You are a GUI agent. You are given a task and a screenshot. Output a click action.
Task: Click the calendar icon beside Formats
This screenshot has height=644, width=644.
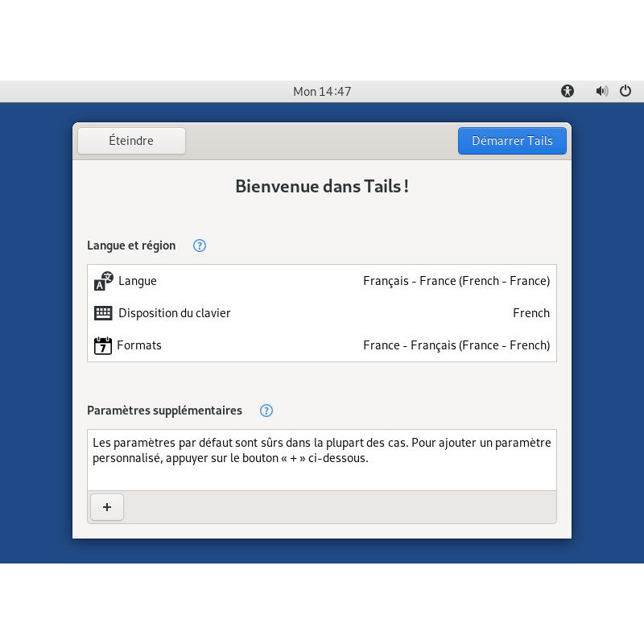pos(103,345)
